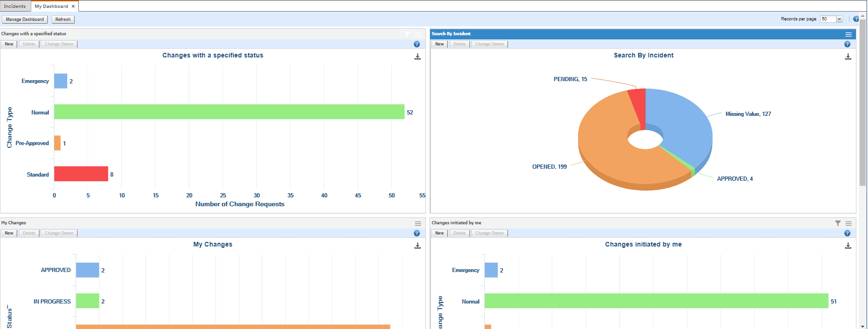Click the blue Emergency bar in specified status chart
This screenshot has height=329, width=868.
[x=61, y=81]
